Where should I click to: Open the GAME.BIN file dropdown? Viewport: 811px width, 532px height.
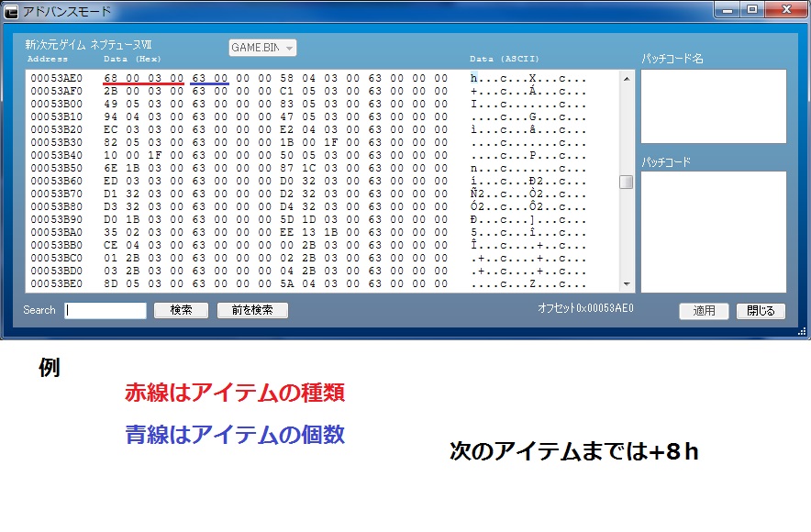click(262, 48)
